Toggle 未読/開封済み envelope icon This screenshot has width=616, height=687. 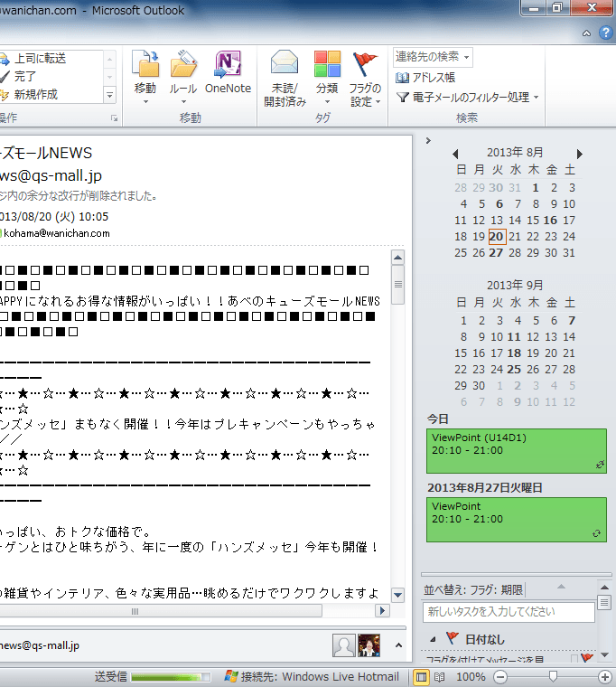pos(285,63)
